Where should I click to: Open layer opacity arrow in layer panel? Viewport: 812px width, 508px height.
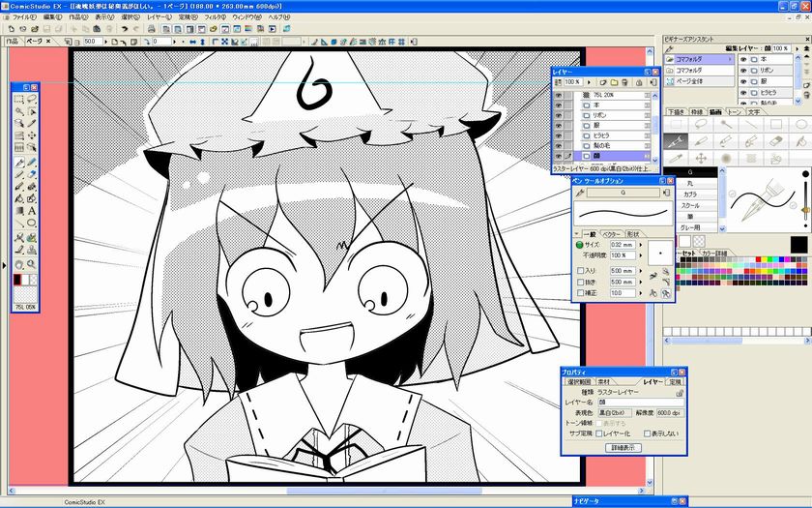click(x=589, y=82)
